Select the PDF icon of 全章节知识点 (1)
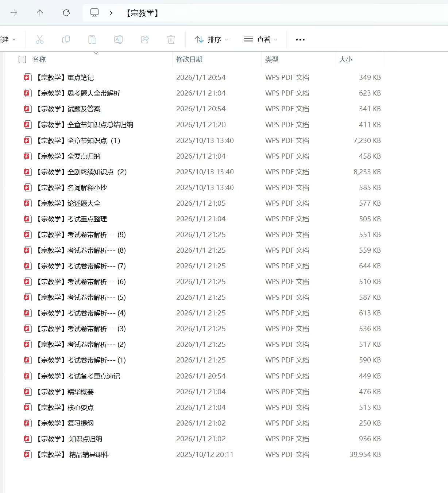 pos(27,140)
